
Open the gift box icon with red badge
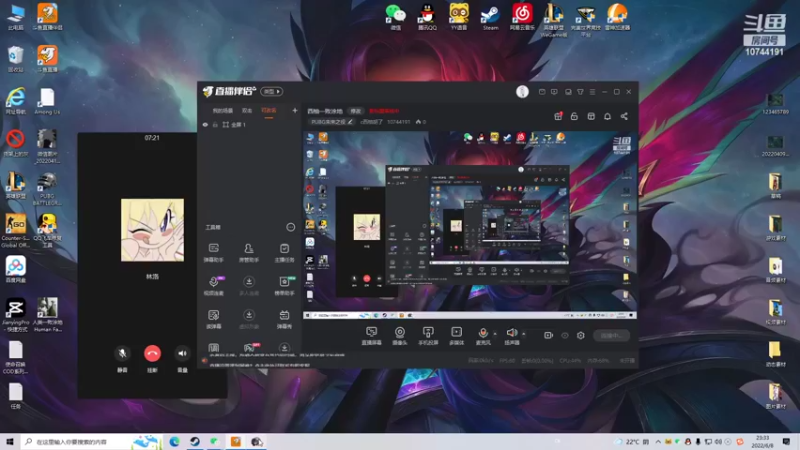(x=558, y=116)
